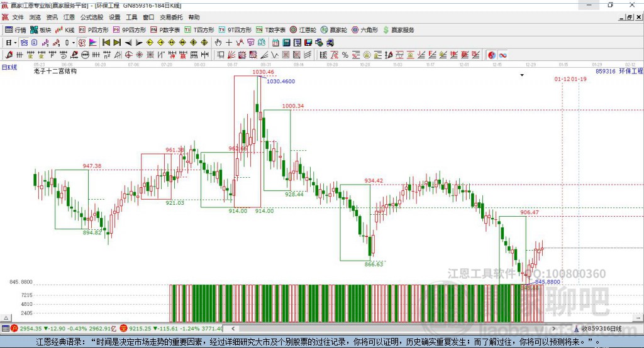Open the P数字表 tool
The width and height of the screenshot is (644, 348).
[x=165, y=30]
